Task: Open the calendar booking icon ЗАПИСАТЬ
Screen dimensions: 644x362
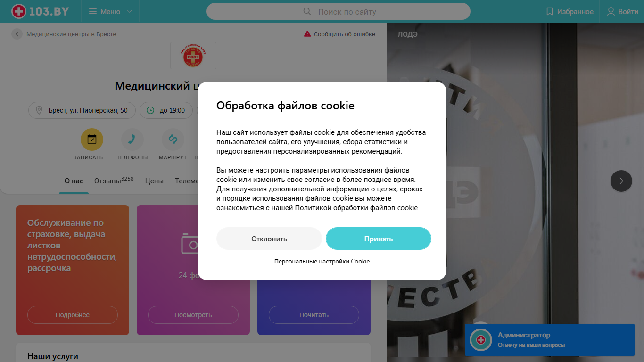Action: click(92, 139)
